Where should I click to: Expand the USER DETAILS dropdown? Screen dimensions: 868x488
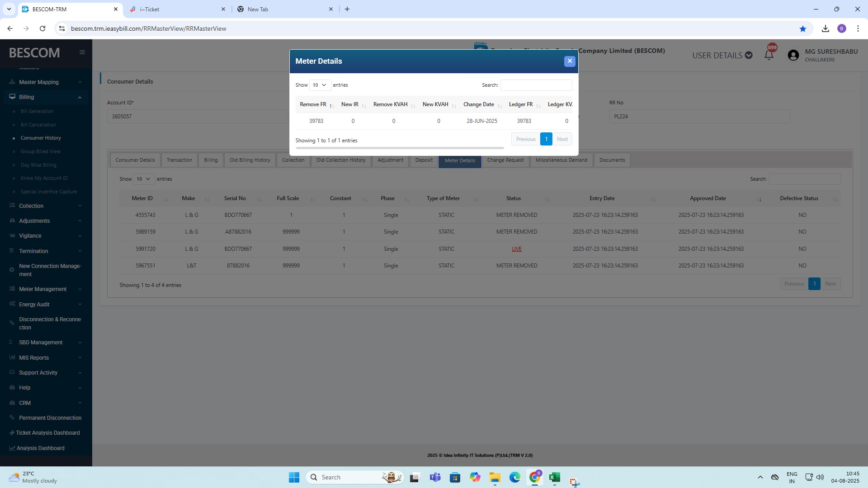722,56
